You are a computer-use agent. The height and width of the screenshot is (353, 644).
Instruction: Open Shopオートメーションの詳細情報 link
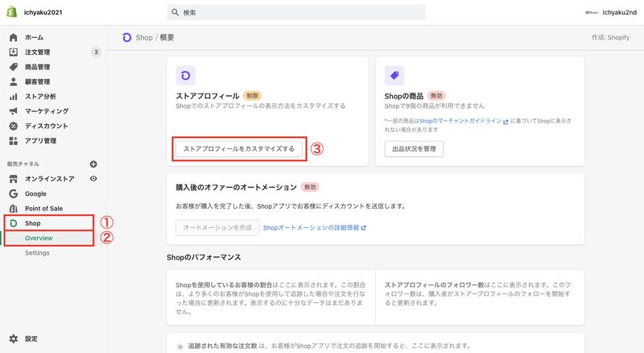point(312,227)
